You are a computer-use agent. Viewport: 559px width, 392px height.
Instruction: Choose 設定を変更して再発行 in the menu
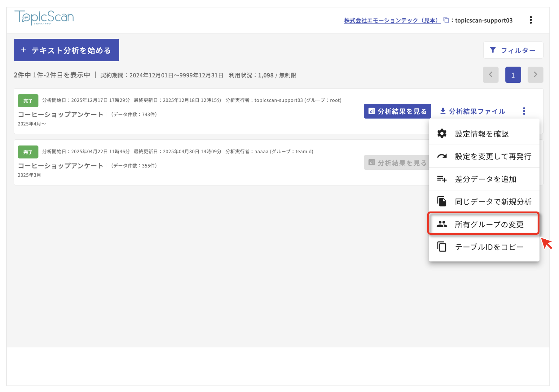point(493,156)
